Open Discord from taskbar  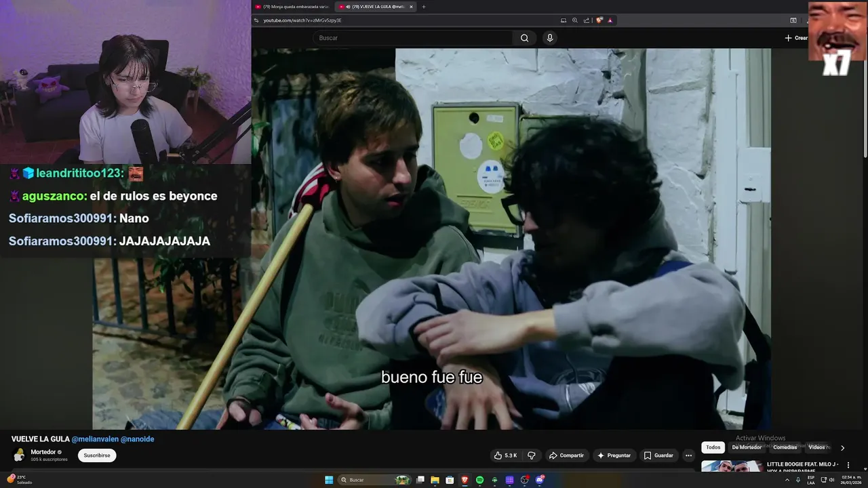tap(540, 480)
